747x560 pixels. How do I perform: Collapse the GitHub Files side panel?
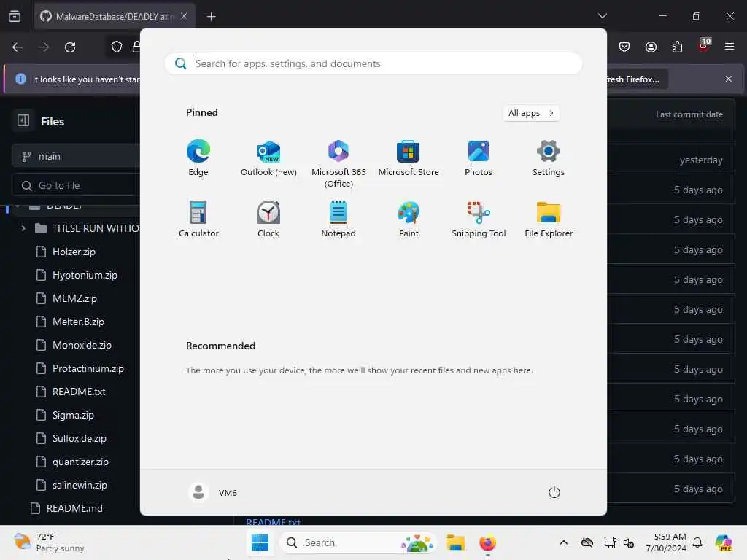point(23,120)
